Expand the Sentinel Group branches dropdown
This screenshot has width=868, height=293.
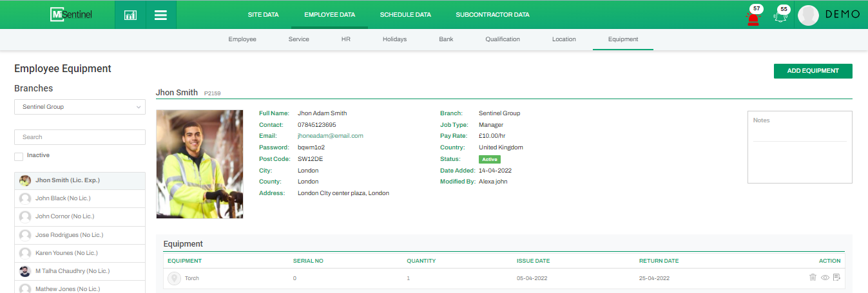(x=80, y=107)
